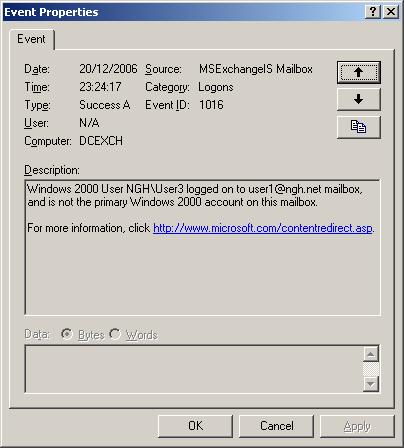Dismiss dialog with the Cancel button
This screenshot has width=404, height=448.
[x=277, y=426]
